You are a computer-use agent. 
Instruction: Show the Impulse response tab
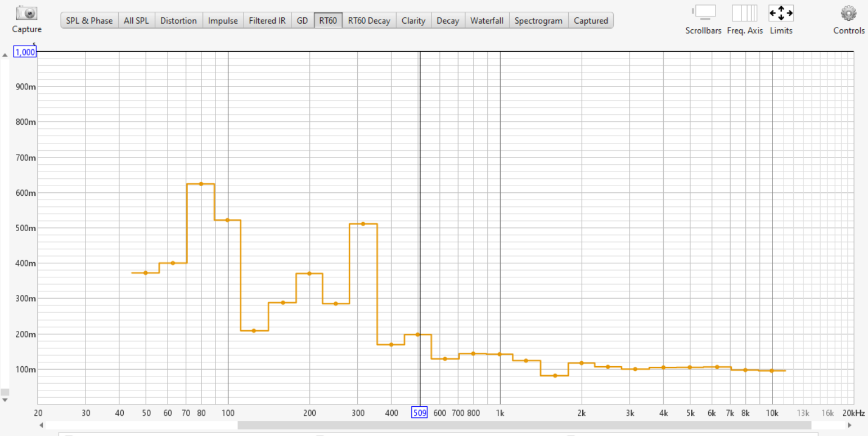coord(223,21)
